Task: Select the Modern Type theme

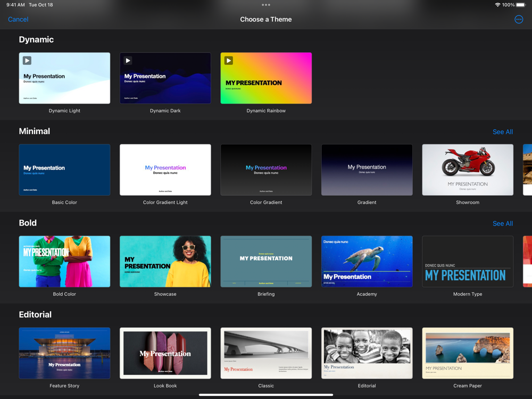Action: (468, 261)
